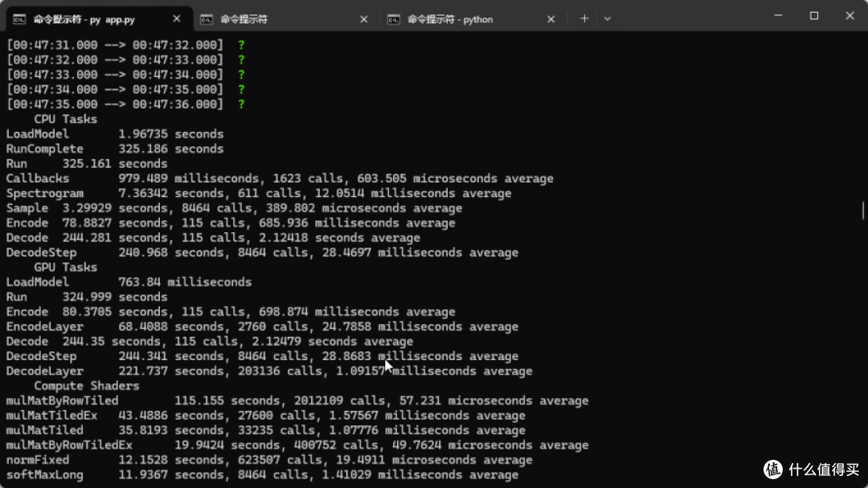The width and height of the screenshot is (868, 488).
Task: Open a new terminal tab with plus button
Action: pyautogui.click(x=584, y=18)
